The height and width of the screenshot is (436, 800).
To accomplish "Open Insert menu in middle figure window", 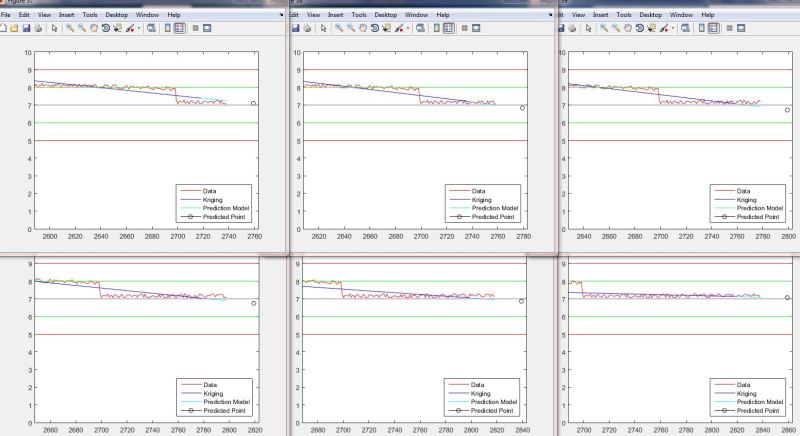I will (x=335, y=15).
